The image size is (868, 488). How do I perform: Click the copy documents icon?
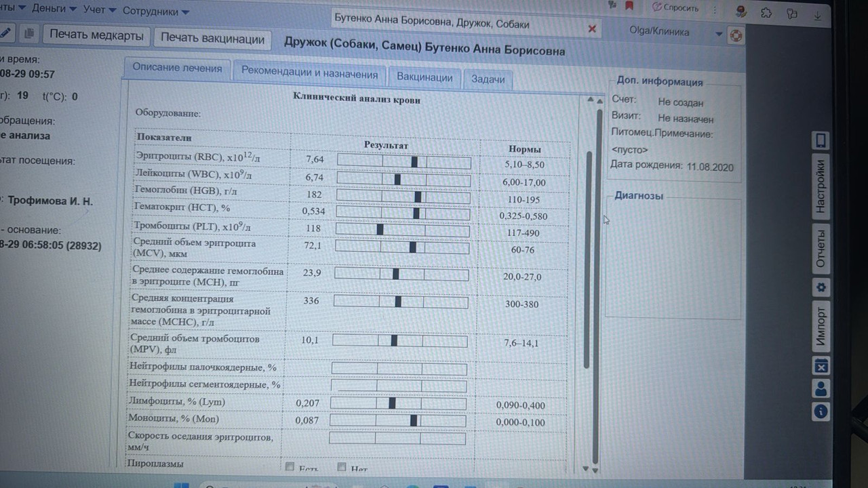(x=28, y=34)
